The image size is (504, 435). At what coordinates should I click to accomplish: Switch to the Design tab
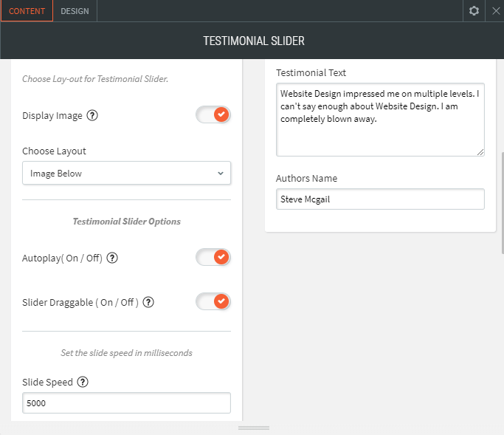(75, 11)
